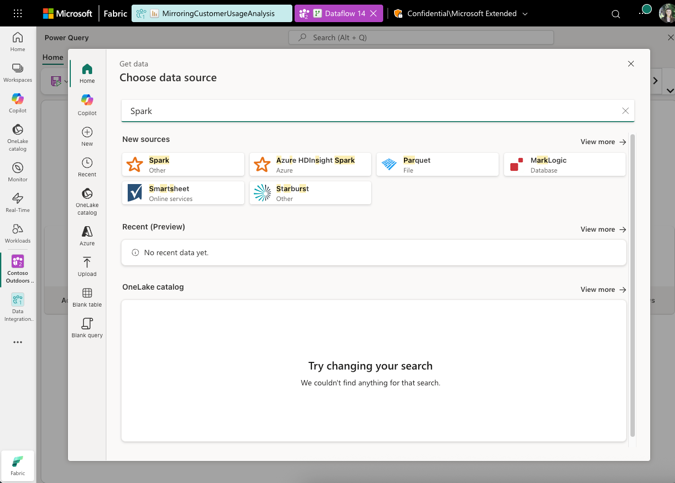
Task: Open the user profile avatar
Action: (x=667, y=13)
